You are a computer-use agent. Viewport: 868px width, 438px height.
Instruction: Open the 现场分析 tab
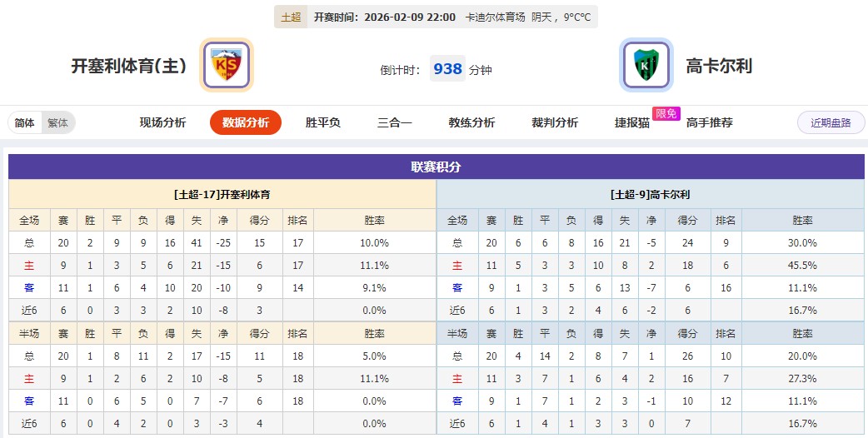[162, 122]
